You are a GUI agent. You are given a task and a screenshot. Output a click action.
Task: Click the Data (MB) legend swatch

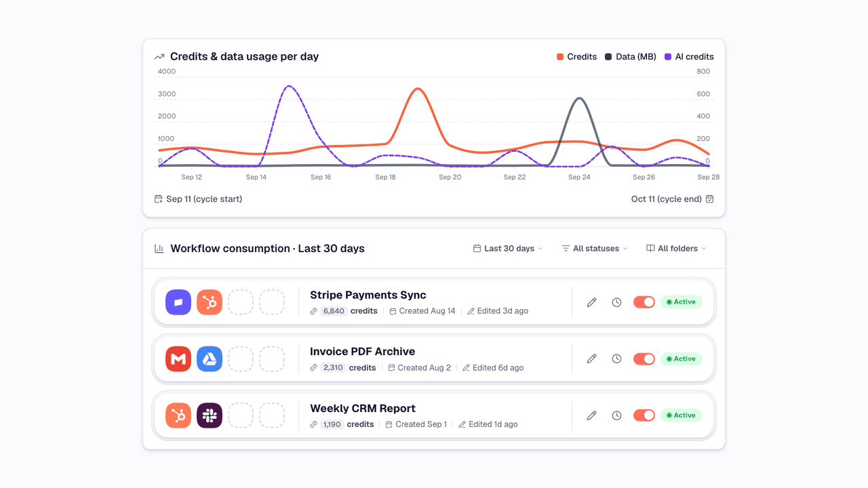point(609,57)
